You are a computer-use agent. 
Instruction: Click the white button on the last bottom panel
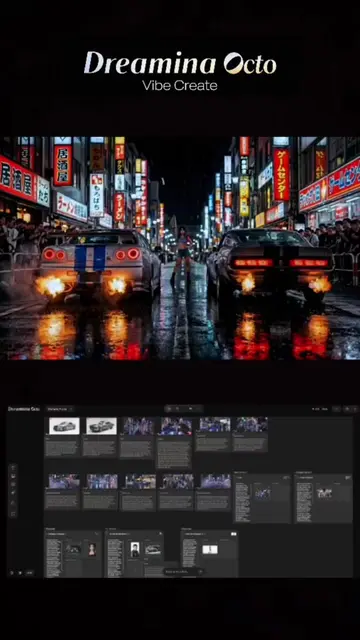click(233, 533)
